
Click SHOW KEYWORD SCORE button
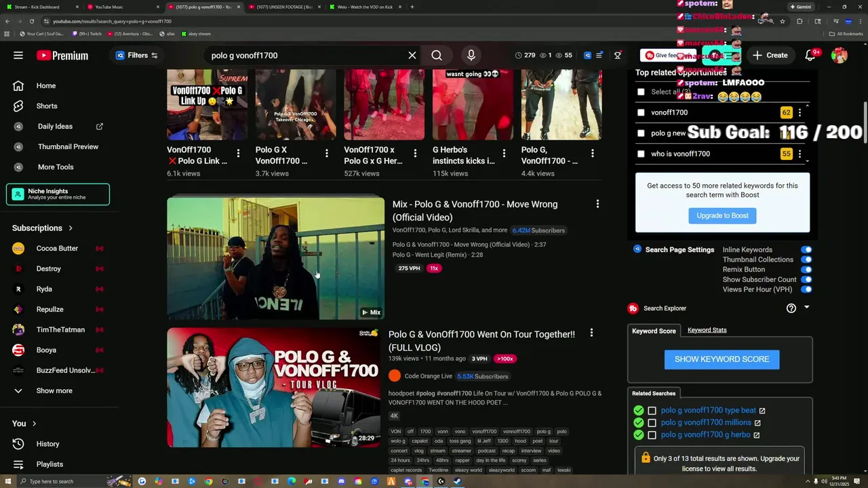click(x=722, y=359)
